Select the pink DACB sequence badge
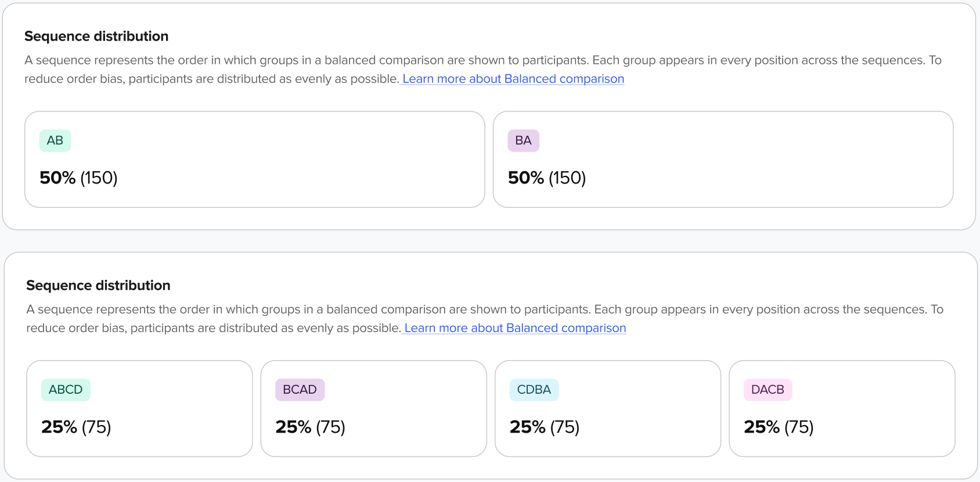The image size is (980, 482). (768, 390)
